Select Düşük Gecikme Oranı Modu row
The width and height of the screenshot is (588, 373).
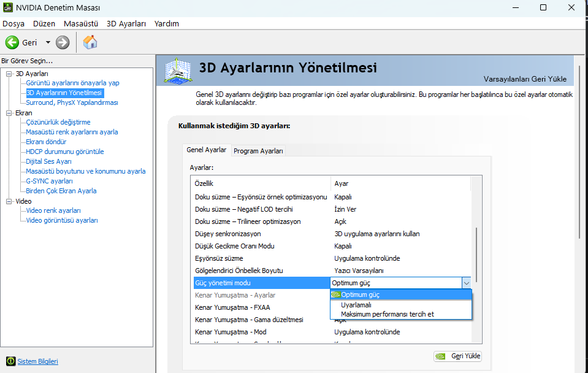(332, 246)
